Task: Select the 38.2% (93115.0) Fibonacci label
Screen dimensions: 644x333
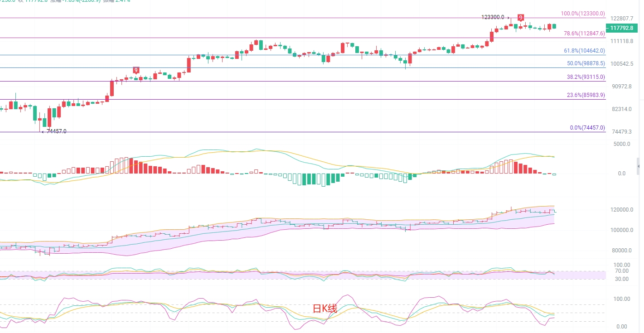Action: 586,77
